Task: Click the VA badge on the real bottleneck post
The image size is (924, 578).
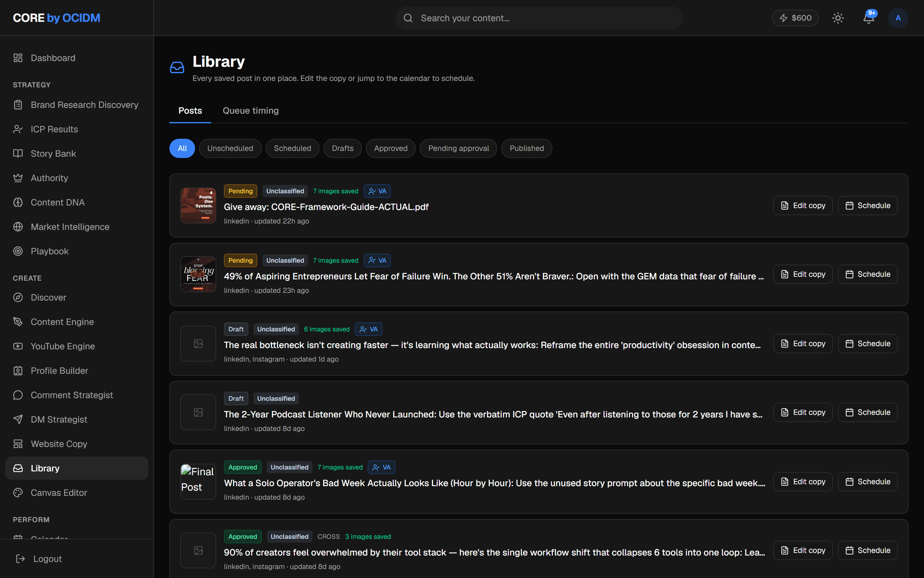Action: tap(368, 329)
